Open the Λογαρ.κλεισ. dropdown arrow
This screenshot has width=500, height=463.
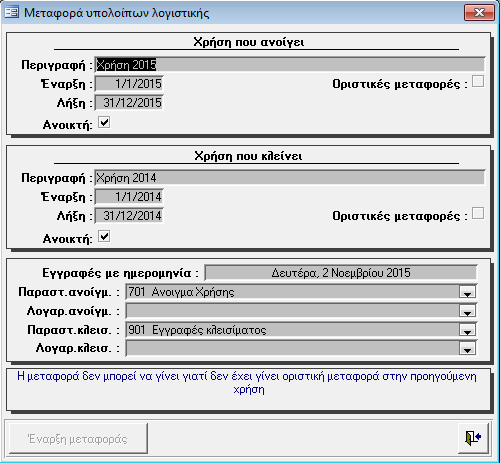coord(467,349)
